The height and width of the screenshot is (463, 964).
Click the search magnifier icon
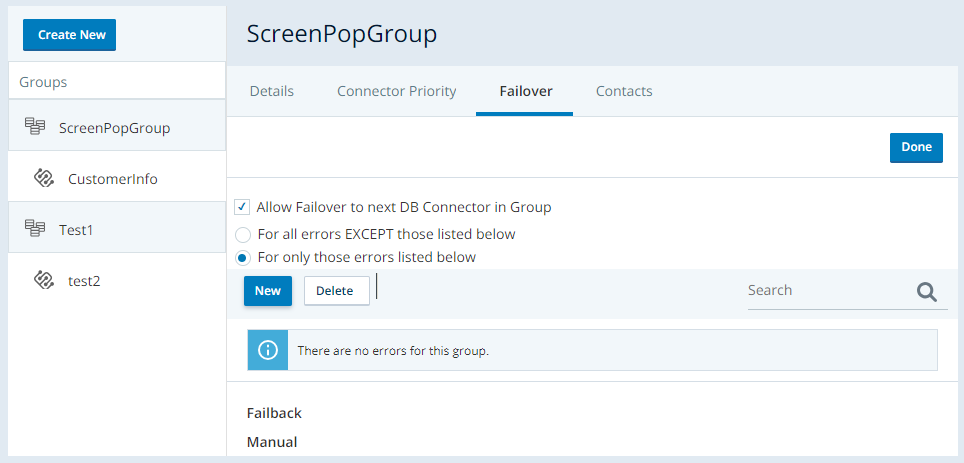pyautogui.click(x=927, y=291)
